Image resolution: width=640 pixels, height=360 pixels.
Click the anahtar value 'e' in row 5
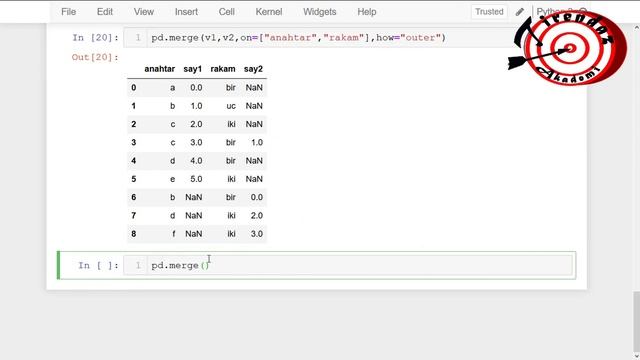tap(173, 179)
